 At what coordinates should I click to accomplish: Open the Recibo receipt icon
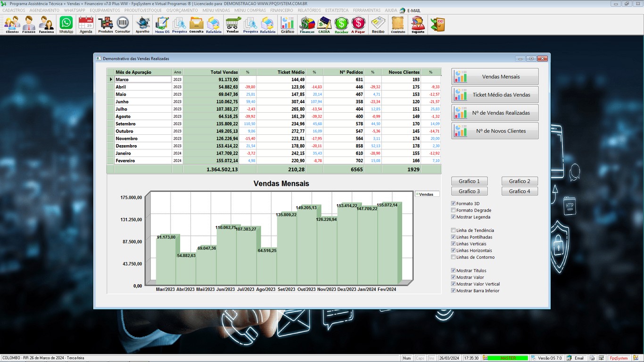[x=378, y=25]
